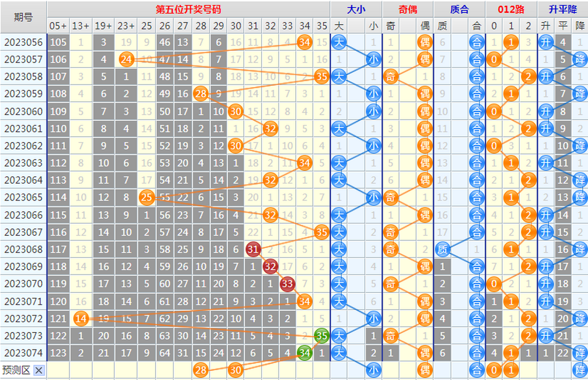Select cell 117 in row 2023068
Screen dimensions: 588x380
tap(58, 249)
